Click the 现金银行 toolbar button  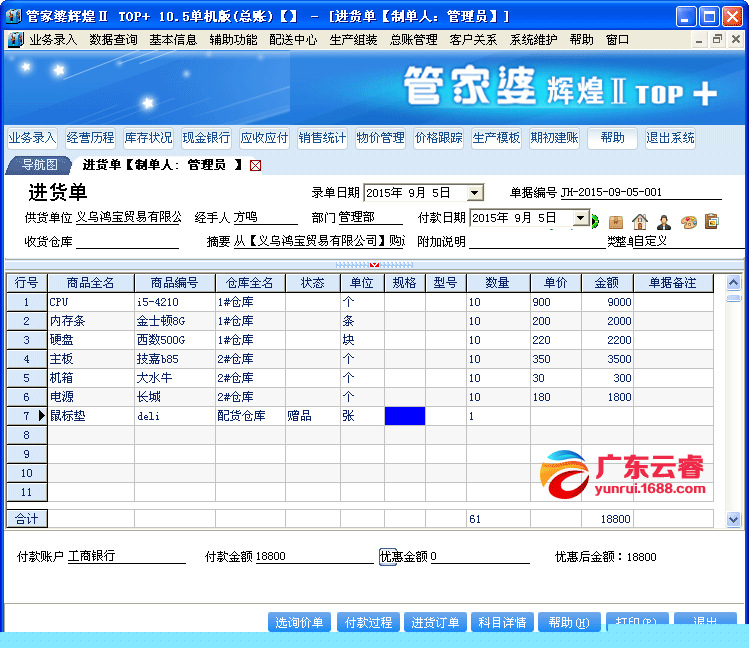[206, 138]
